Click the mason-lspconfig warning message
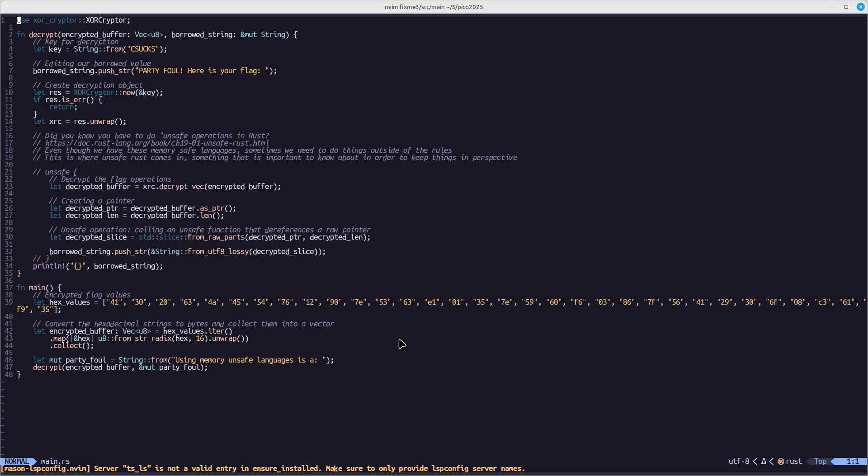This screenshot has width=868, height=476. pos(262,469)
